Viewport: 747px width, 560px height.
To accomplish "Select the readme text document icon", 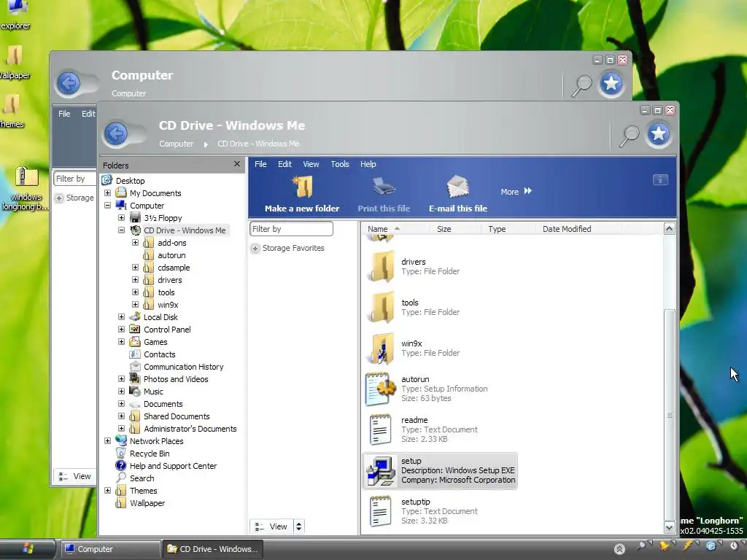I will (x=380, y=429).
